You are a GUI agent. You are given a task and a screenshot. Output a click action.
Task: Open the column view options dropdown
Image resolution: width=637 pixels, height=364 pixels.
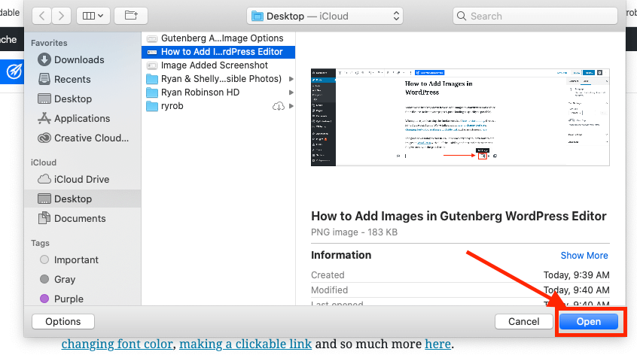(x=93, y=15)
